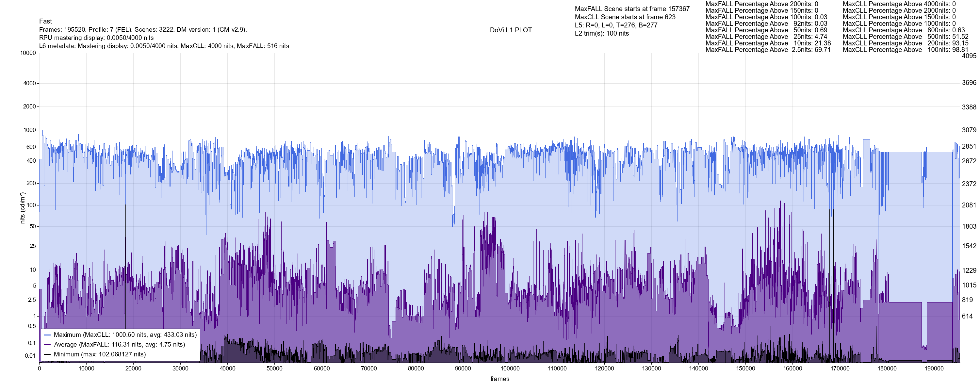Click the purple Average legend line swatch
The image size is (980, 392).
[x=47, y=345]
